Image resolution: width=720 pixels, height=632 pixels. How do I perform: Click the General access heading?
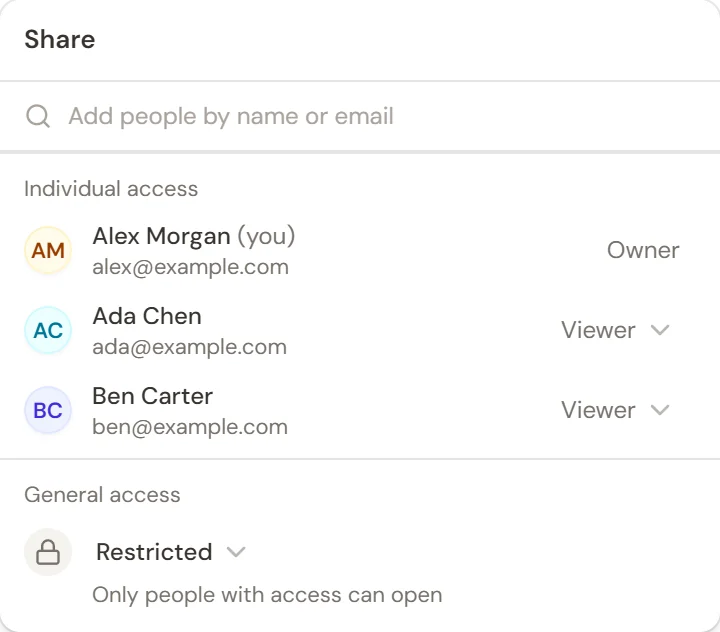coord(102,495)
